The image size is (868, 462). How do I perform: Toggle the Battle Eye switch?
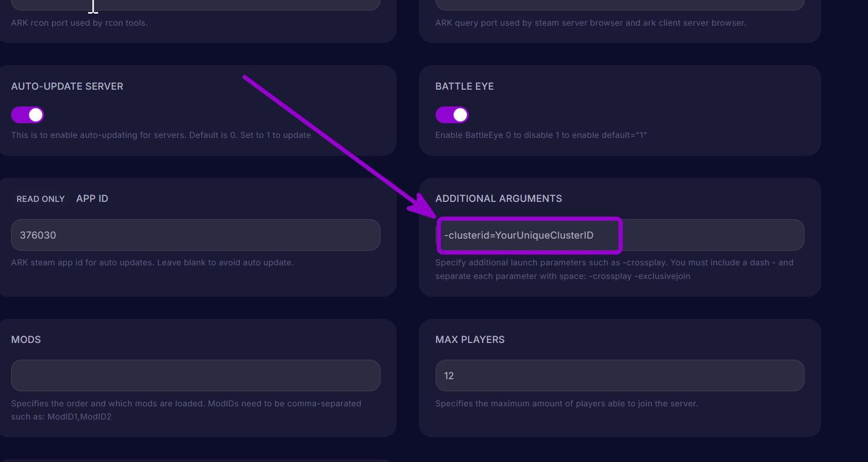(x=452, y=115)
